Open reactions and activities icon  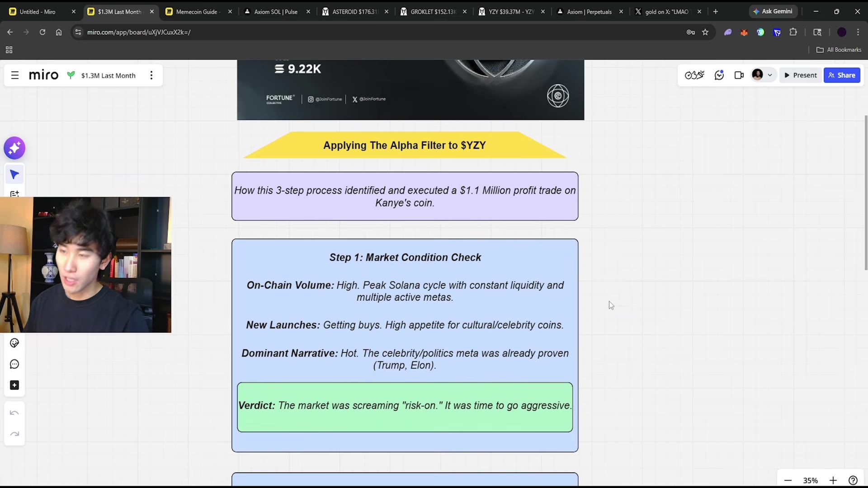coord(694,75)
